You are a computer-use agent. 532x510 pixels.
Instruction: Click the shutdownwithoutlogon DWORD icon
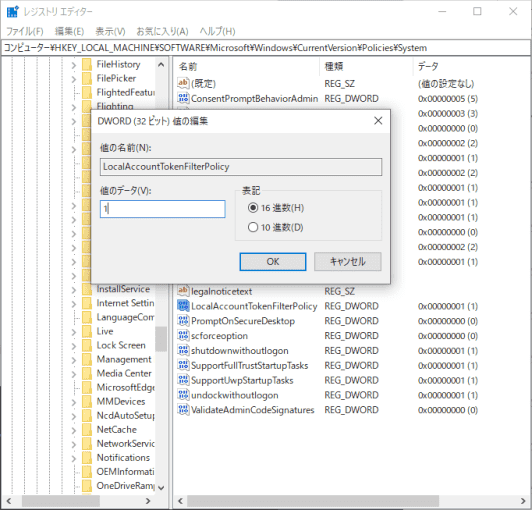183,350
